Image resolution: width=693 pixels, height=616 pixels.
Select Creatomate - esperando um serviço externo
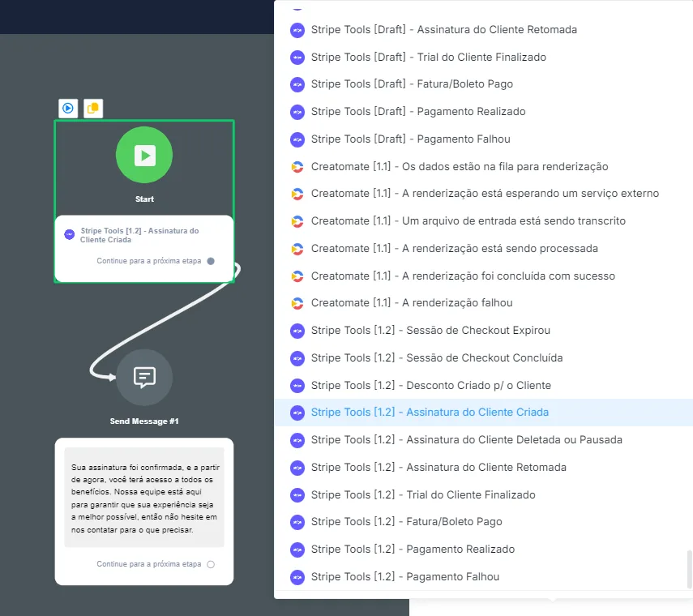[x=484, y=194]
